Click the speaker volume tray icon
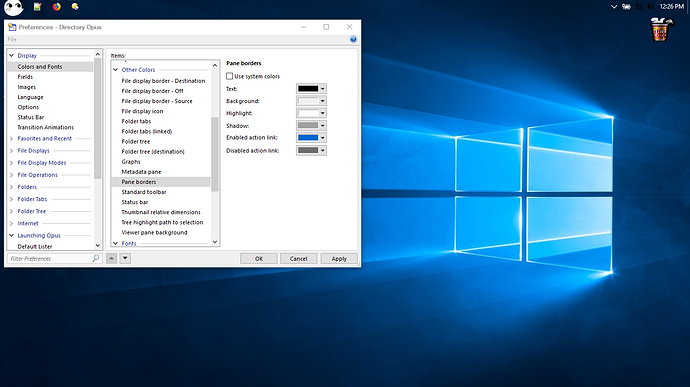This screenshot has height=387, width=690. (650, 7)
